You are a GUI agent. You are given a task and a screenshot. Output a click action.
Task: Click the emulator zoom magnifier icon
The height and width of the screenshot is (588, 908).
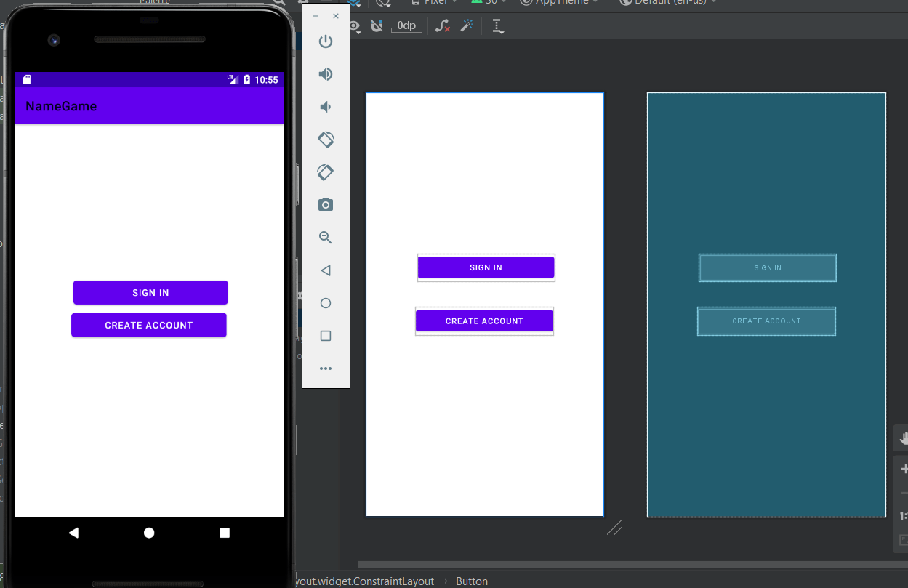[x=326, y=238]
